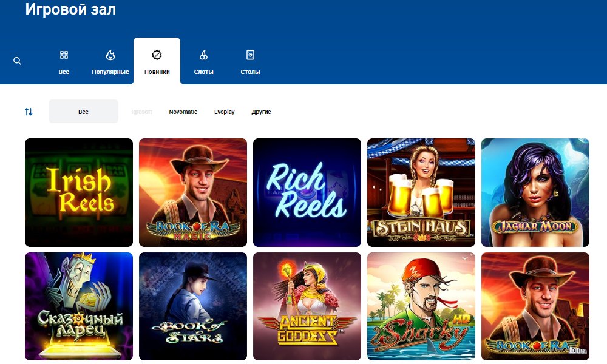Show Другие providers filter
This screenshot has height=364, width=607.
click(x=261, y=112)
